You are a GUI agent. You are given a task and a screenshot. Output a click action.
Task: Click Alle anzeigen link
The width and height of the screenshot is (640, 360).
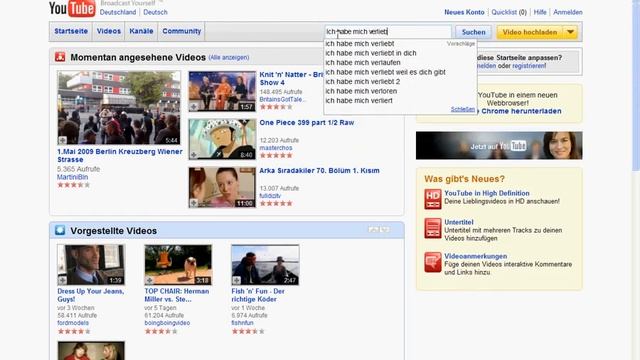point(229,58)
